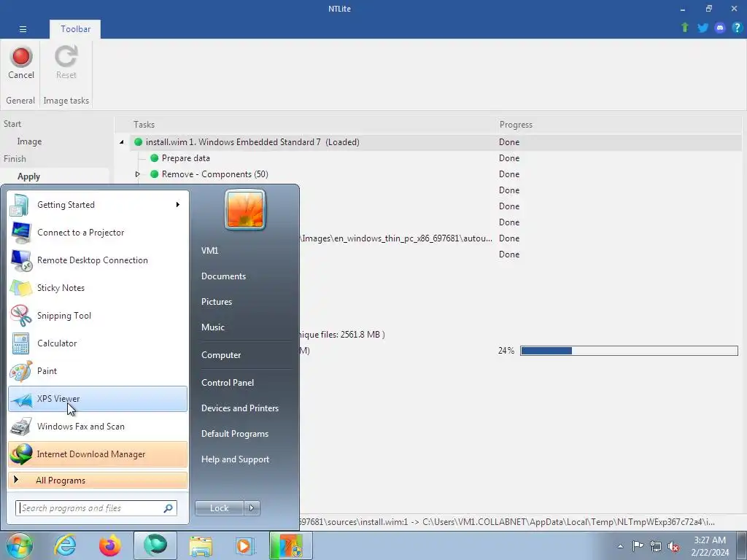This screenshot has width=747, height=560.
Task: Collapse the install.wim task tree row
Action: pos(122,142)
